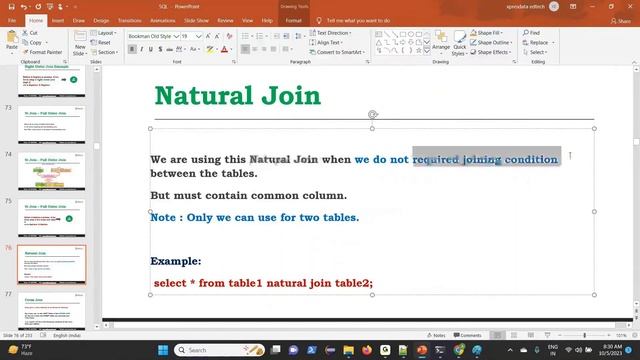Select slide 74 thumbnail
This screenshot has width=640, height=360.
pyautogui.click(x=51, y=171)
